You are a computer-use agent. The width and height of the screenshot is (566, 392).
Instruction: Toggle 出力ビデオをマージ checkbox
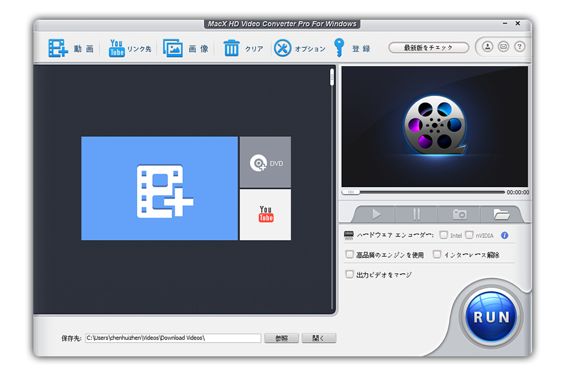point(349,274)
